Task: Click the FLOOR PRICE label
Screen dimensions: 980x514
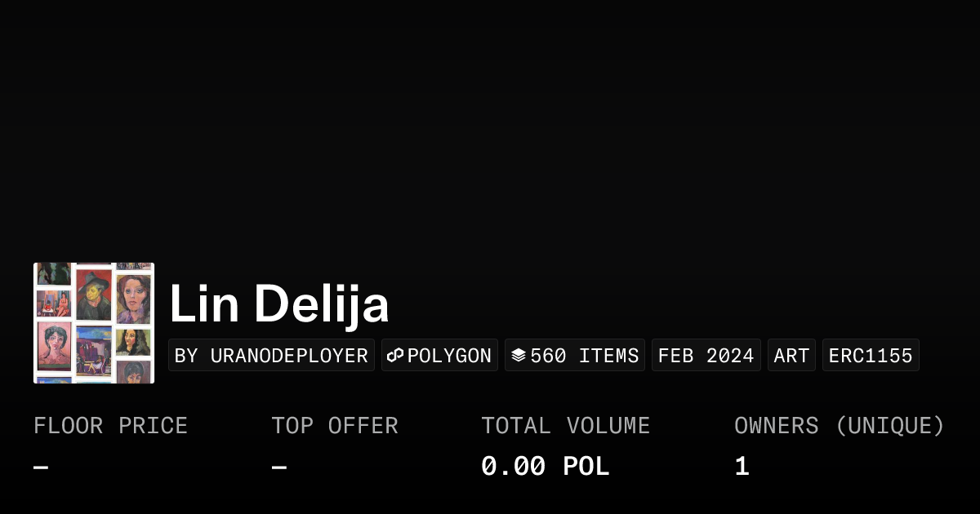Action: coord(110,426)
